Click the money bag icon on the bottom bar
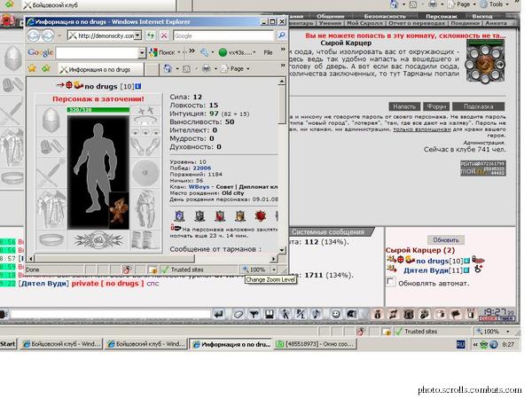 point(377,314)
